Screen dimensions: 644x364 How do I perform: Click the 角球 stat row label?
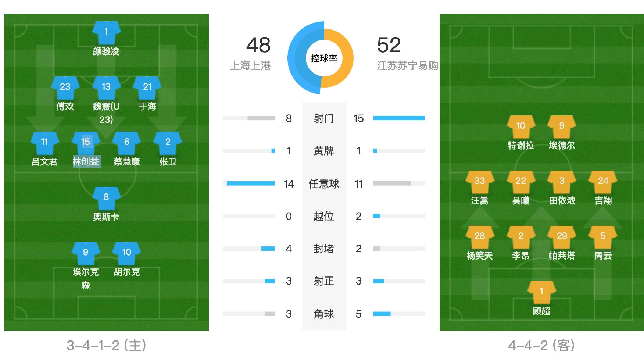(x=324, y=314)
